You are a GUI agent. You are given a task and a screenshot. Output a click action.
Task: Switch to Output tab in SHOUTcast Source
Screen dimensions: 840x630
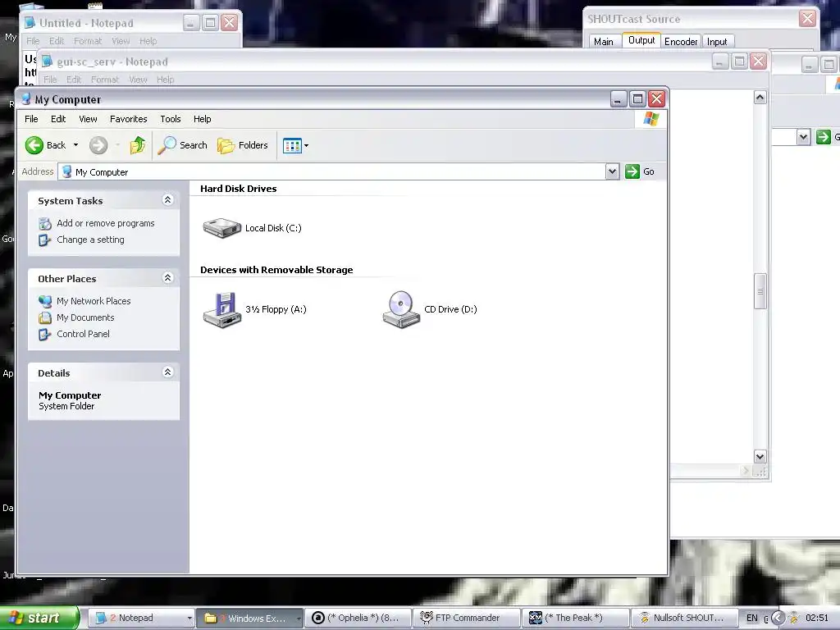[641, 41]
